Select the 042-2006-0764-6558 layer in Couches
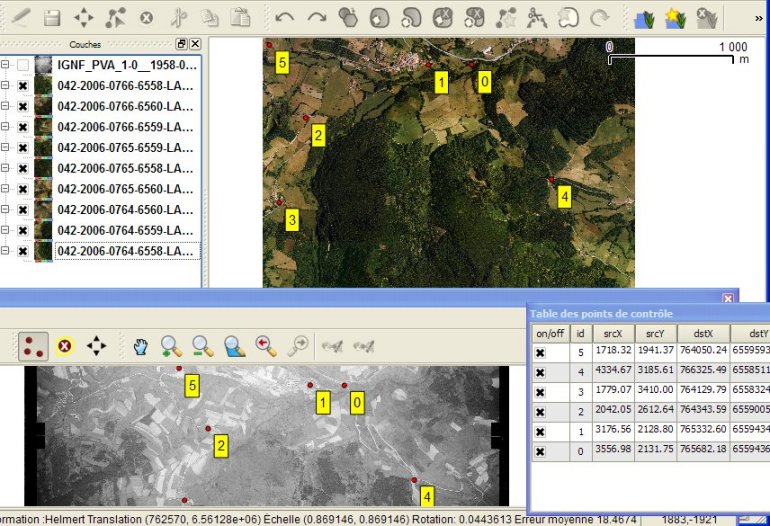Image resolution: width=770 pixels, height=526 pixels. click(x=125, y=251)
